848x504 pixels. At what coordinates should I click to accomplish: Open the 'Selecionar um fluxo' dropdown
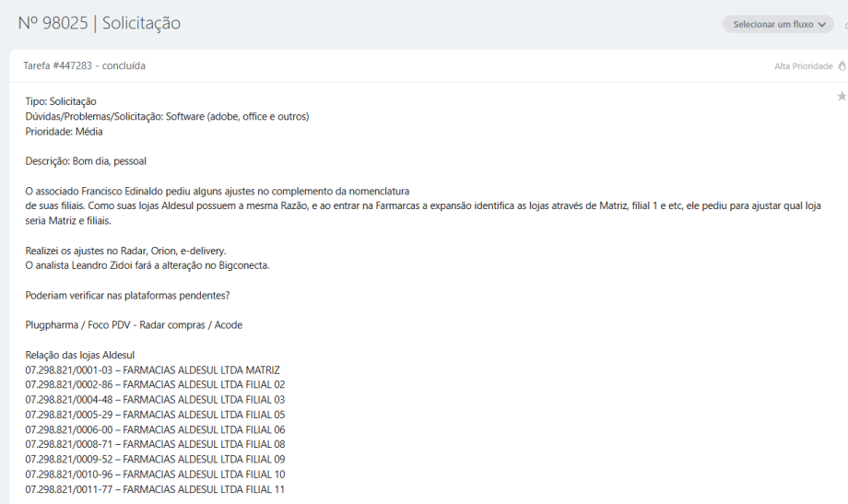pyautogui.click(x=778, y=25)
